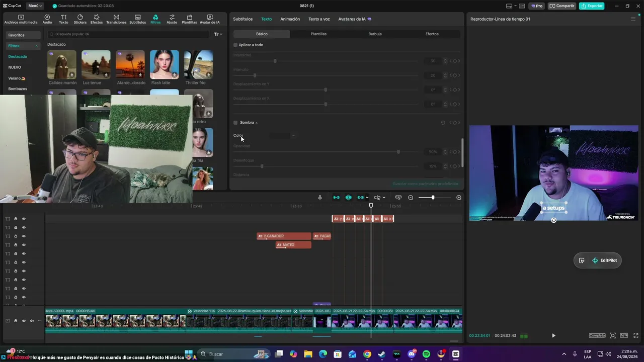The image size is (644, 362).
Task: Click the shadow Opacidad slider handle
Action: [398, 151]
